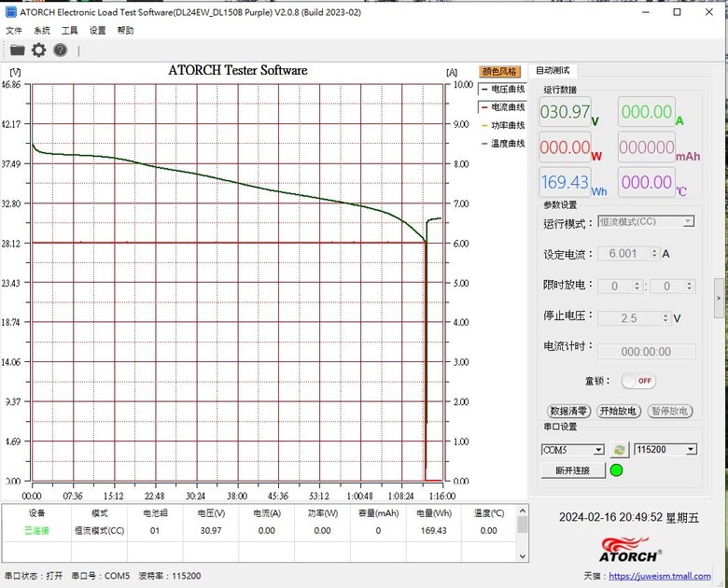Click the current timer 000:00:00 field
This screenshot has height=588, width=728.
(x=646, y=352)
